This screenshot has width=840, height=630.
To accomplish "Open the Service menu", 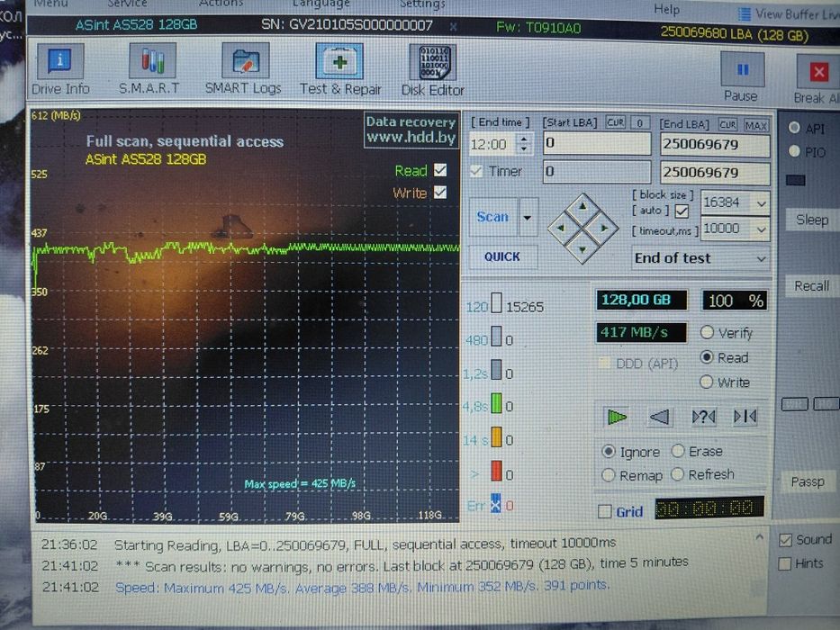I will coord(127,4).
